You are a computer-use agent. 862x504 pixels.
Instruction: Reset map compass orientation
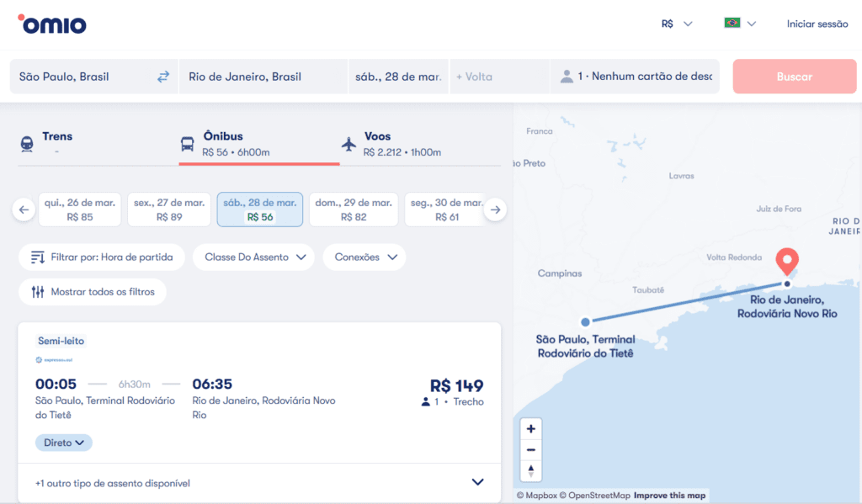tap(531, 470)
